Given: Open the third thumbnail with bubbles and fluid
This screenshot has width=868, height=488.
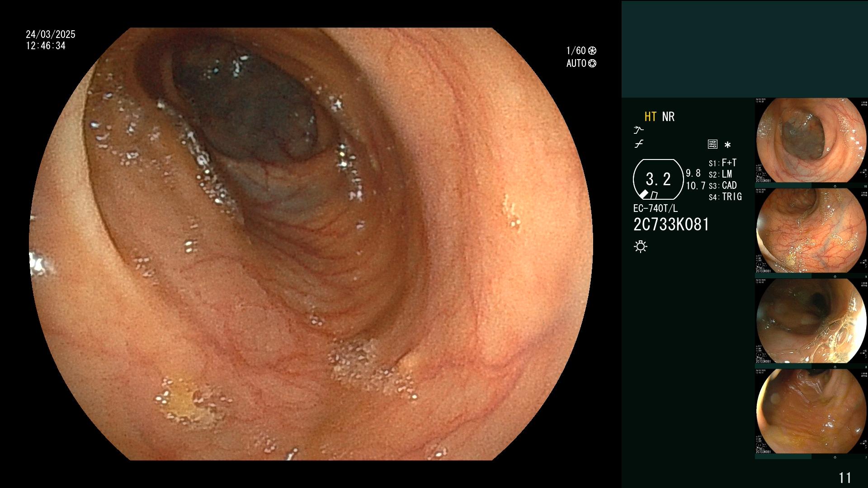Looking at the screenshot, I should [811, 321].
